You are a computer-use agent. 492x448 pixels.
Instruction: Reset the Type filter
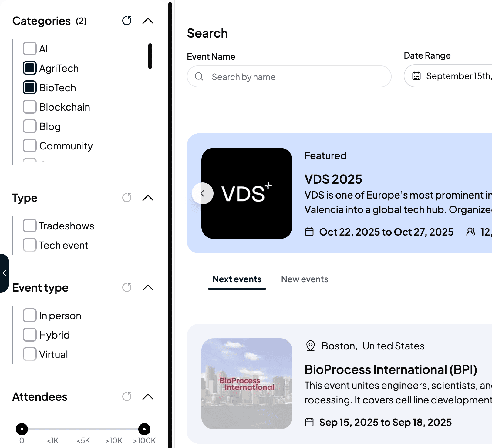[127, 198]
